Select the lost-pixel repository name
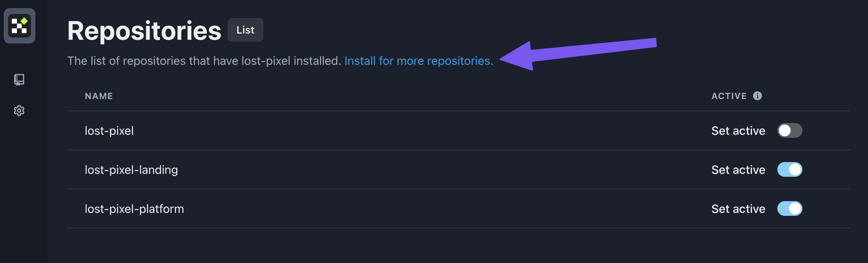868x263 pixels. pyautogui.click(x=109, y=131)
